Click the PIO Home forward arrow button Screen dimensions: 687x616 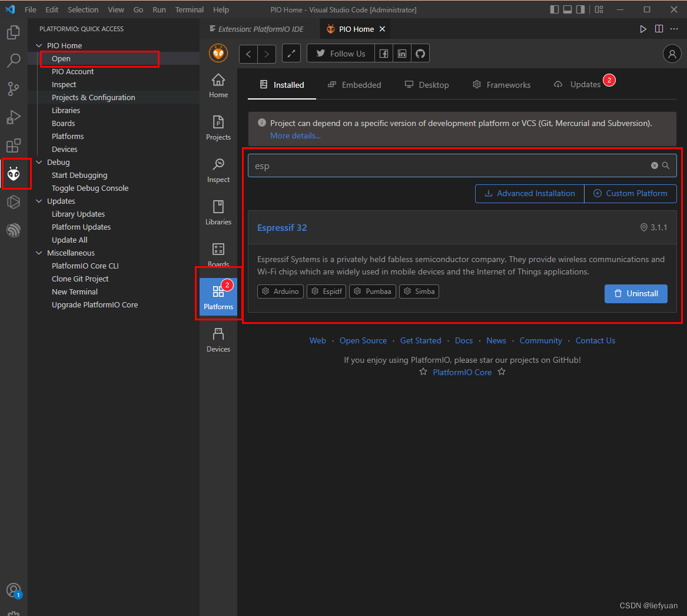267,54
